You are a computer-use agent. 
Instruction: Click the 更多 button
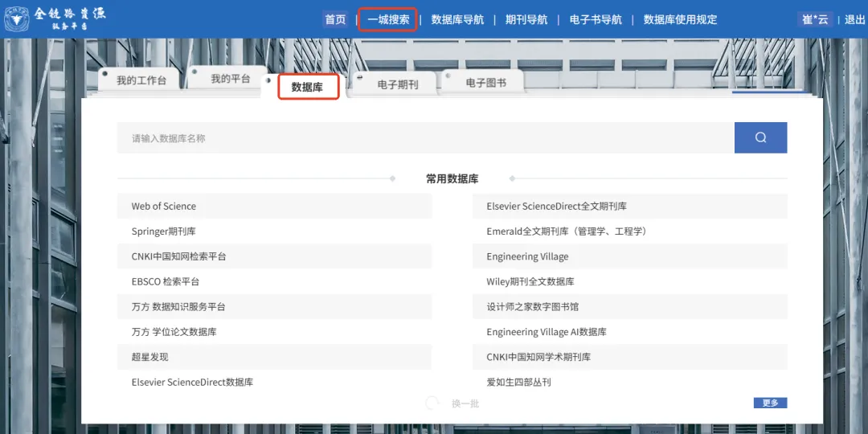770,403
